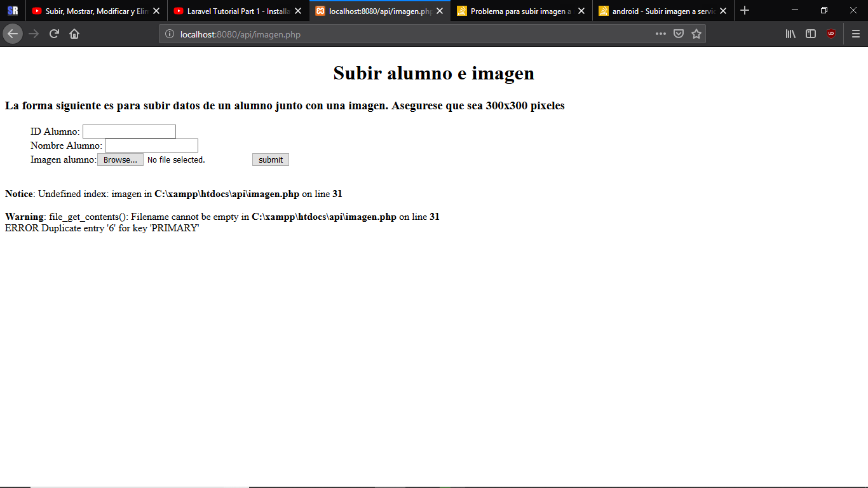Bookmark this page with the star

point(696,34)
